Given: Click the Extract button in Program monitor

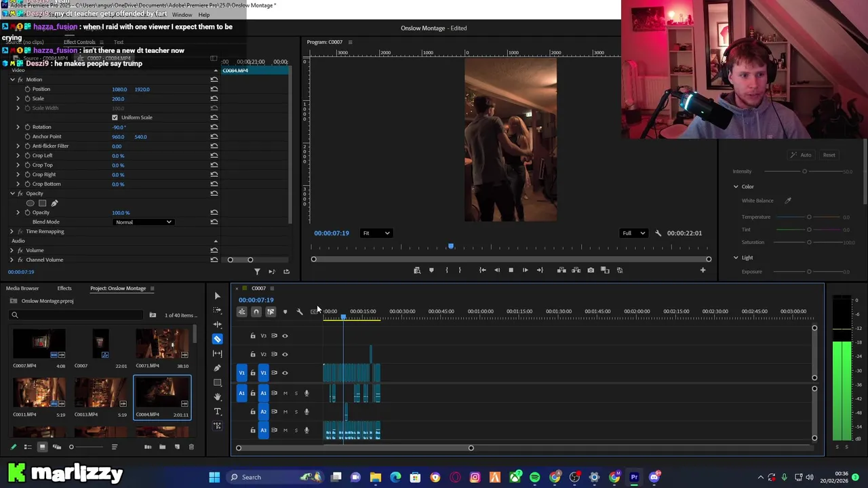Looking at the screenshot, I should pyautogui.click(x=576, y=270).
